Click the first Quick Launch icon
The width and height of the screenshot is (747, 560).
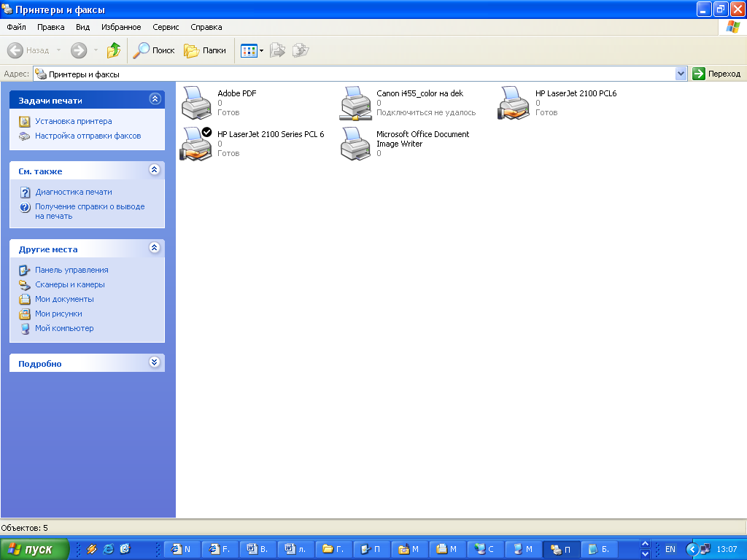click(x=91, y=549)
